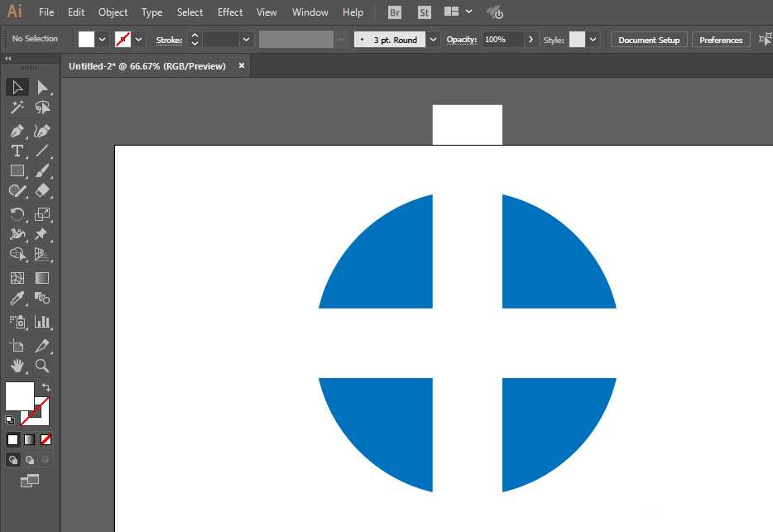Open the fill color dropdown in control bar
773x532 pixels.
[103, 40]
